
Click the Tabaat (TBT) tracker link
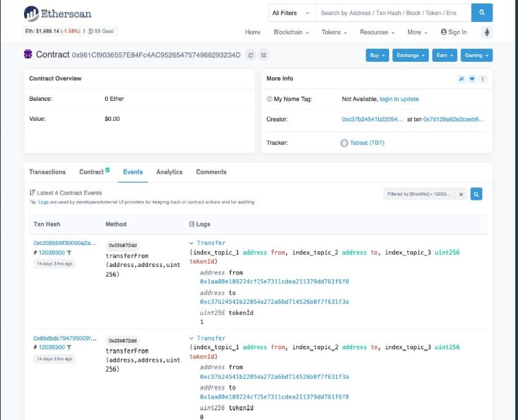coord(367,143)
